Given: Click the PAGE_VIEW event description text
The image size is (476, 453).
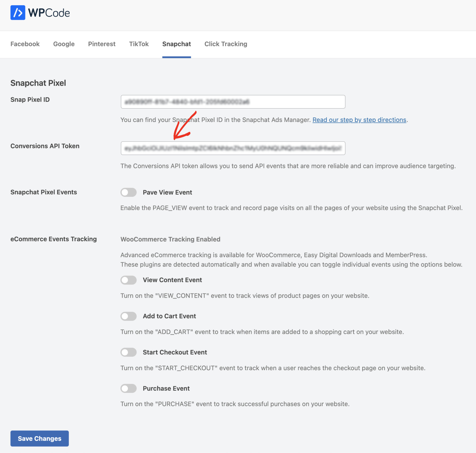Looking at the screenshot, I should pyautogui.click(x=291, y=208).
